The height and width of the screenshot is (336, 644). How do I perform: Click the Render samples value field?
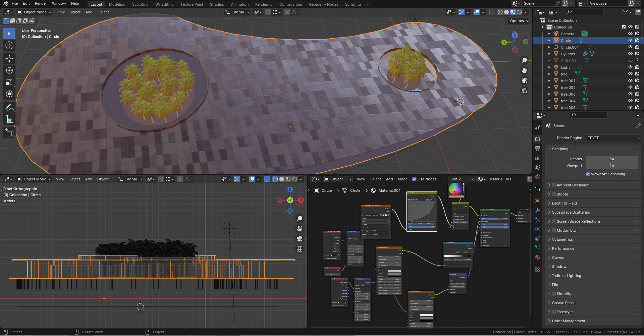click(x=611, y=159)
